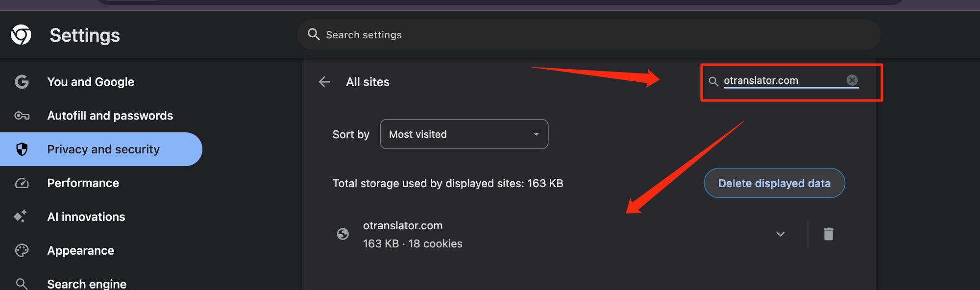Clear the otranslator.com search text
The image size is (980, 290).
click(852, 80)
